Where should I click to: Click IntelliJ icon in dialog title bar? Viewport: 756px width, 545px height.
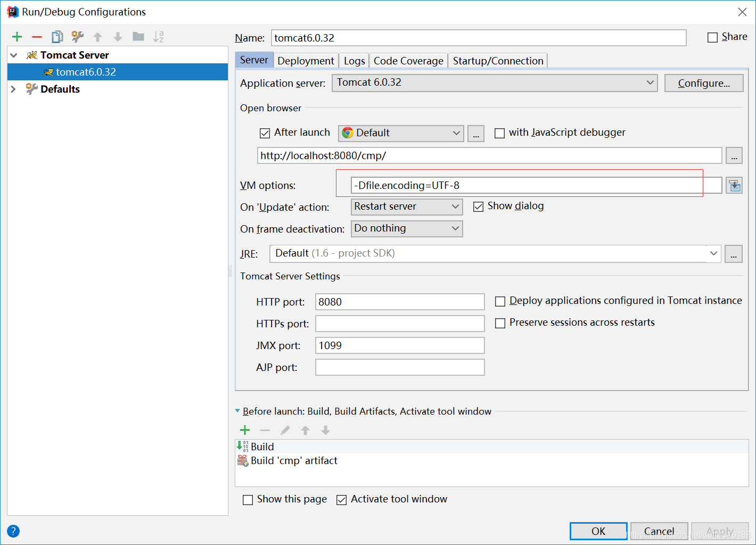point(12,12)
